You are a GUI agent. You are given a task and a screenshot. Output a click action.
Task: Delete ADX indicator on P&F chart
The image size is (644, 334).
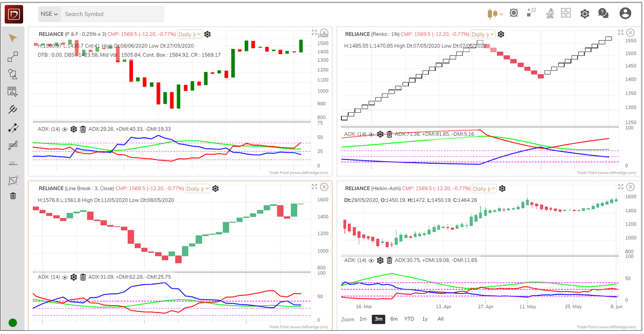83,129
